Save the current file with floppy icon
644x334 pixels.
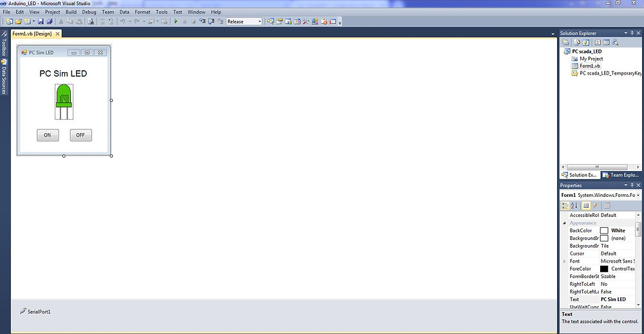click(x=41, y=21)
